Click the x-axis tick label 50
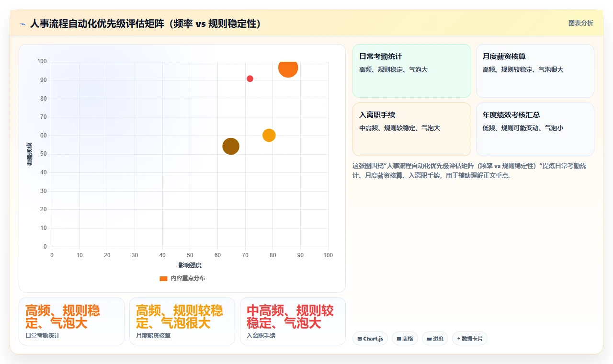 click(x=190, y=255)
